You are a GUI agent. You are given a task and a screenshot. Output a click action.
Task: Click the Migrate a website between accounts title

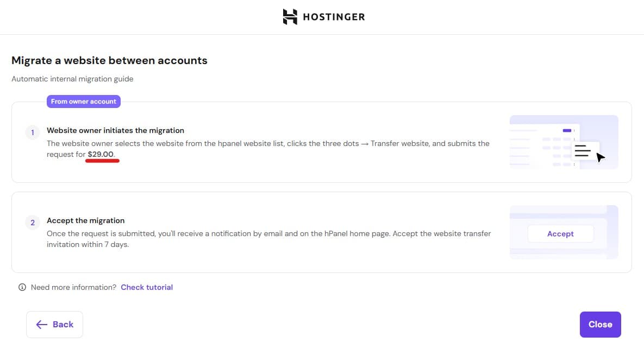pyautogui.click(x=109, y=60)
